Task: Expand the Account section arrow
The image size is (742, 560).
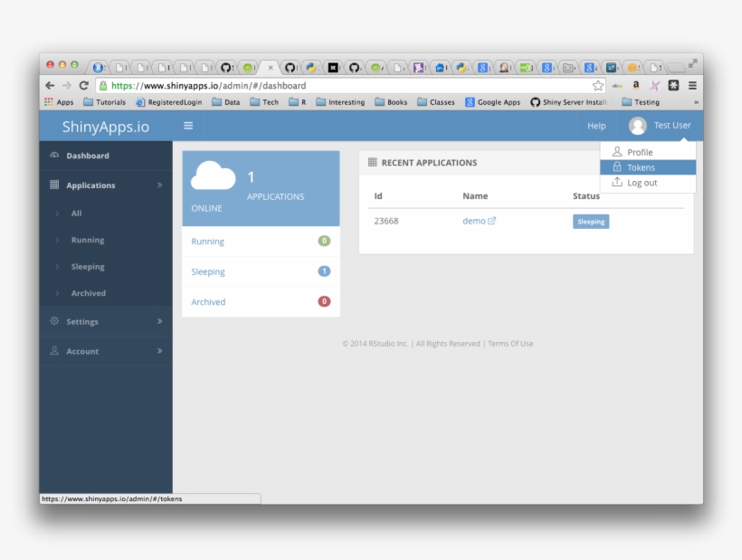Action: [x=161, y=351]
